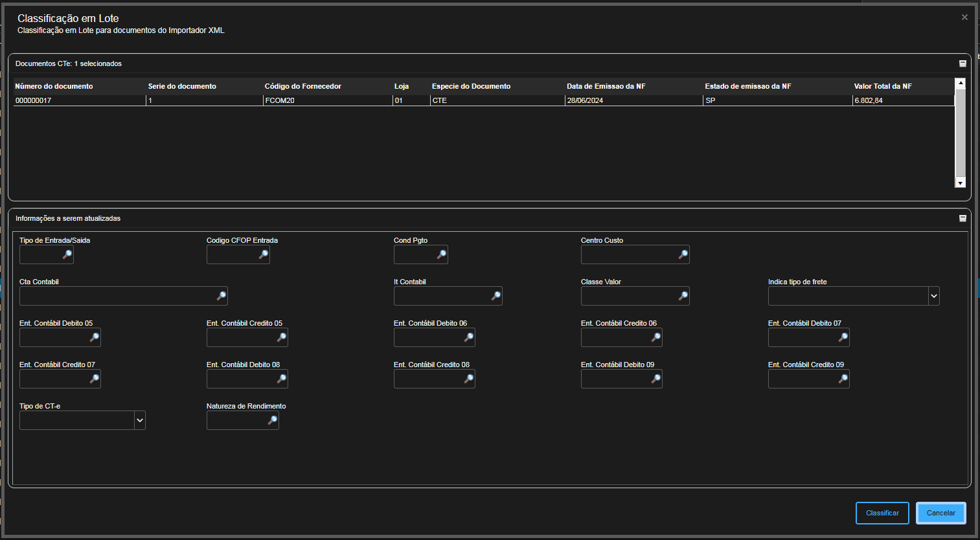Viewport: 980px width, 540px height.
Task: Open Cond Pgto lookup magnifier
Action: pos(441,254)
